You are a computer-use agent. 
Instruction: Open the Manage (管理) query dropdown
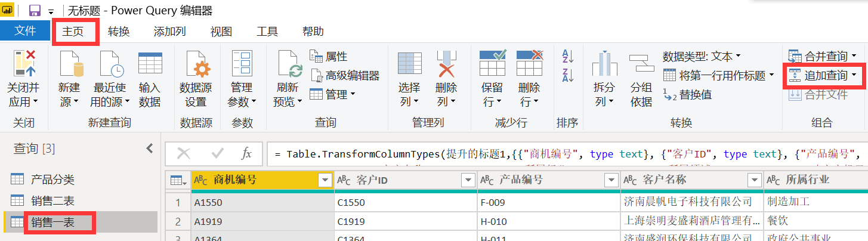[333, 94]
